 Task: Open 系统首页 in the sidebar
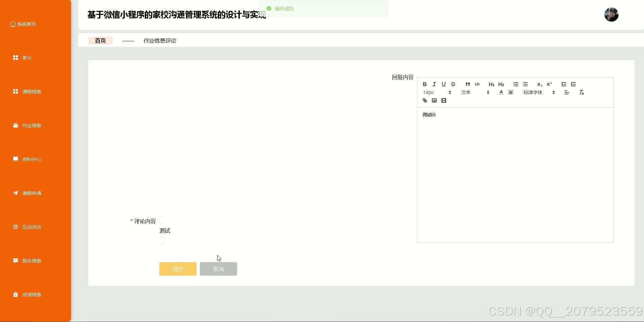[x=23, y=24]
